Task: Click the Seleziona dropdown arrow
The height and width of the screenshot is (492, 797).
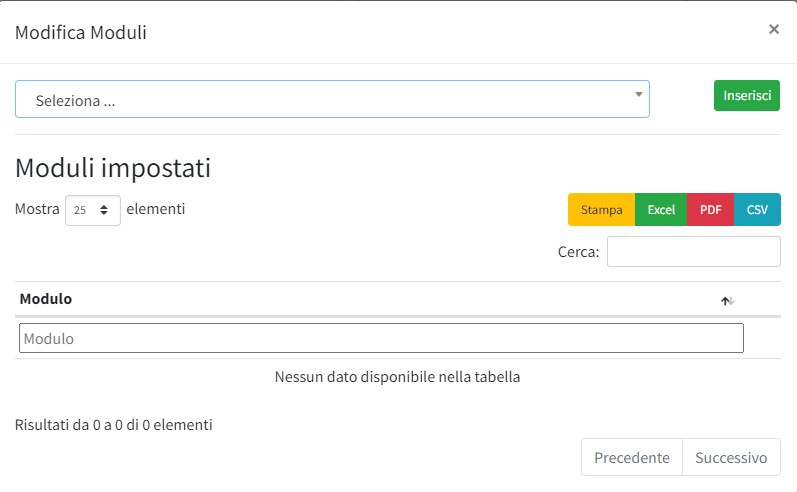Action: click(x=639, y=95)
